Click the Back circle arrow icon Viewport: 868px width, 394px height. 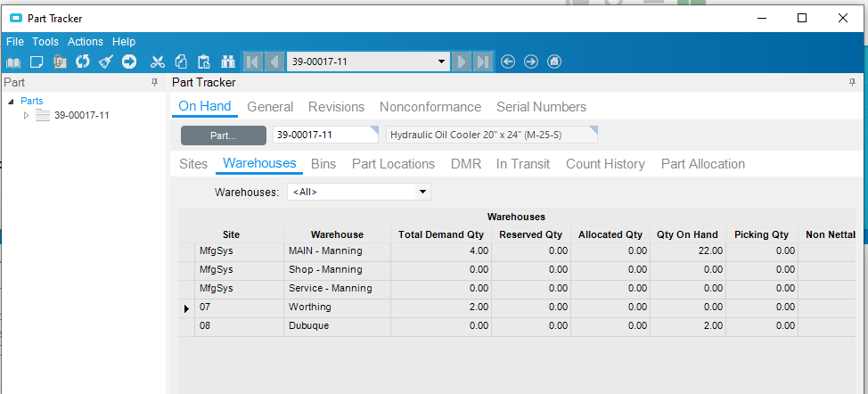tap(508, 62)
